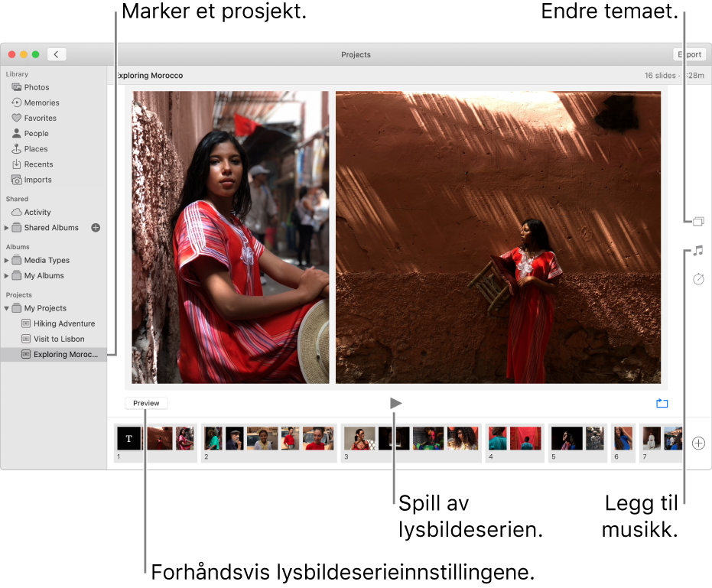Click the add slide plus icon

pyautogui.click(x=698, y=443)
